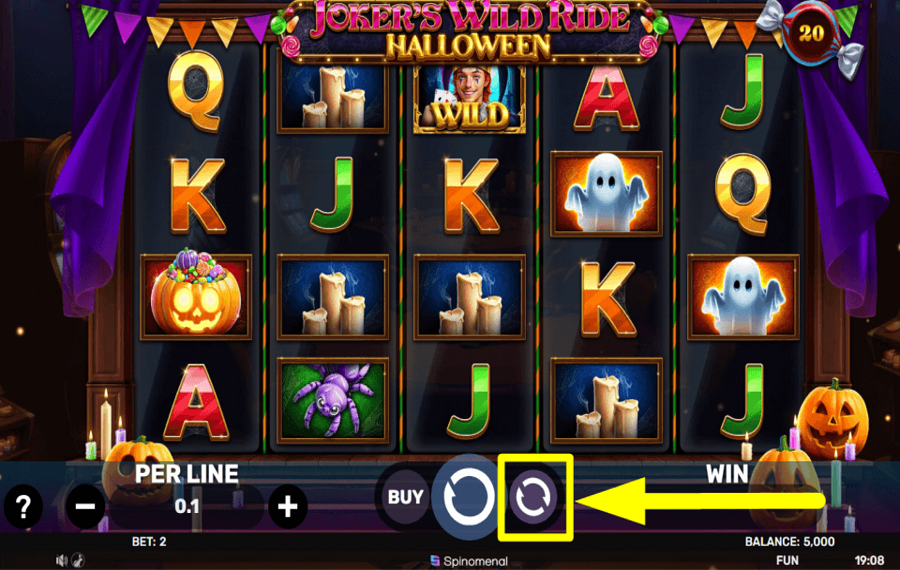Increase the per line bet with plus
This screenshot has height=570, width=900.
click(288, 506)
